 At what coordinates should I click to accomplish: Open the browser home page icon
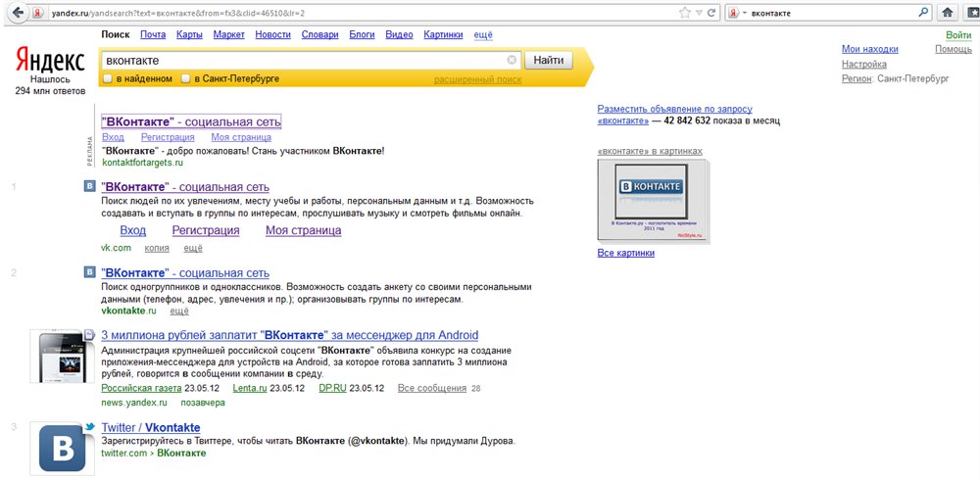tap(948, 14)
